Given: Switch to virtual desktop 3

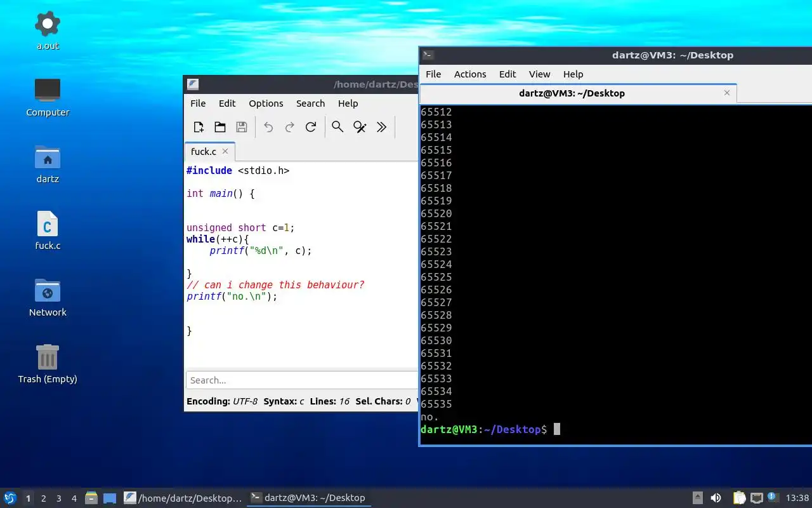Looking at the screenshot, I should point(58,498).
